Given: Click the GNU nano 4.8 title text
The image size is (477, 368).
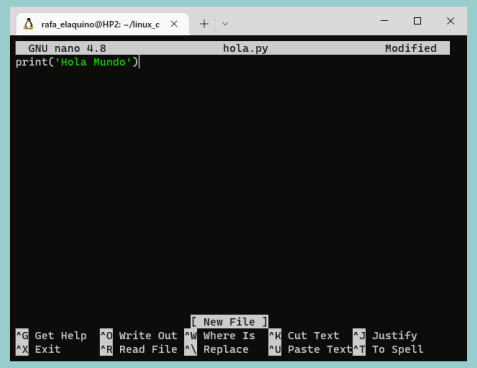Looking at the screenshot, I should [x=67, y=48].
